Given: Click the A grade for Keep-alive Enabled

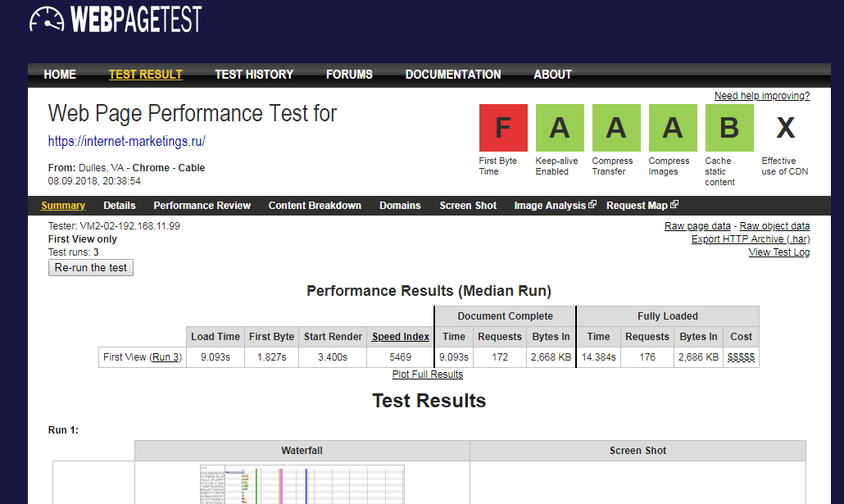Looking at the screenshot, I should click(x=560, y=128).
